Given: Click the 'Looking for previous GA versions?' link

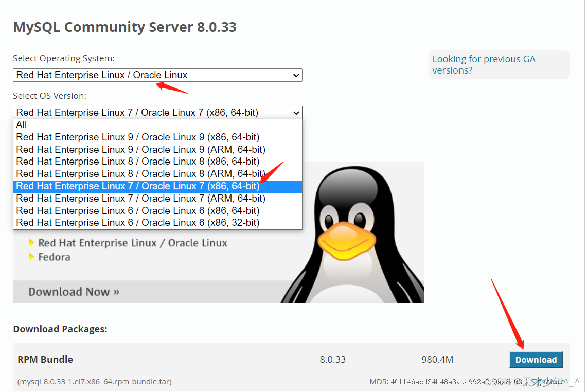Looking at the screenshot, I should 484,64.
